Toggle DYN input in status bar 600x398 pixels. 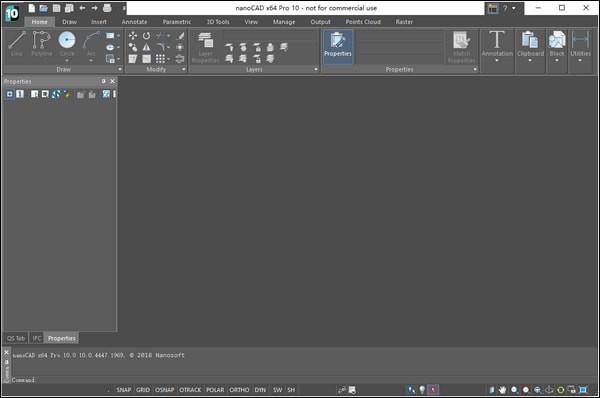click(x=260, y=390)
